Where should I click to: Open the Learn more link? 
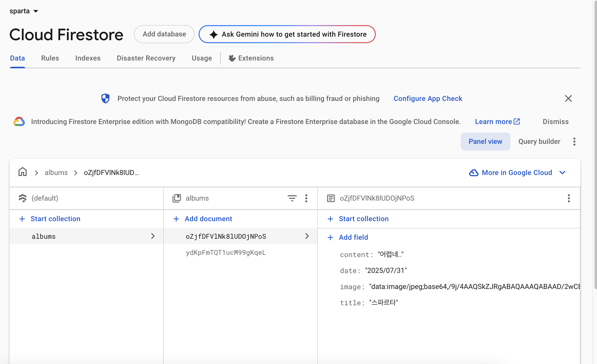pos(497,122)
